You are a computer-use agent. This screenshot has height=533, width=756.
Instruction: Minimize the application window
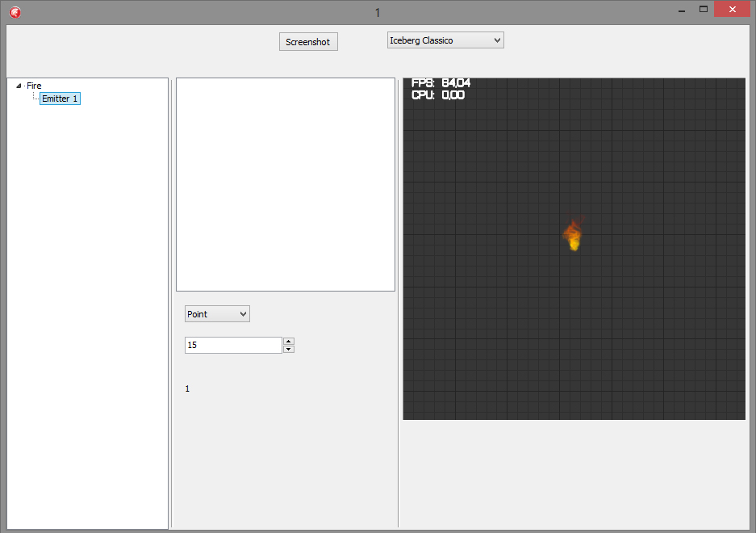pyautogui.click(x=681, y=10)
